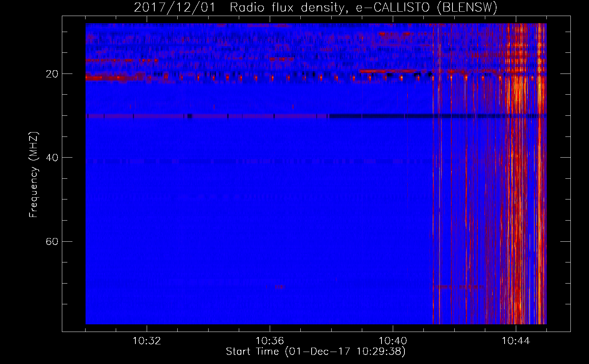This screenshot has height=364, width=589.
Task: Click the 20 frequency tick label
Action: [x=52, y=74]
